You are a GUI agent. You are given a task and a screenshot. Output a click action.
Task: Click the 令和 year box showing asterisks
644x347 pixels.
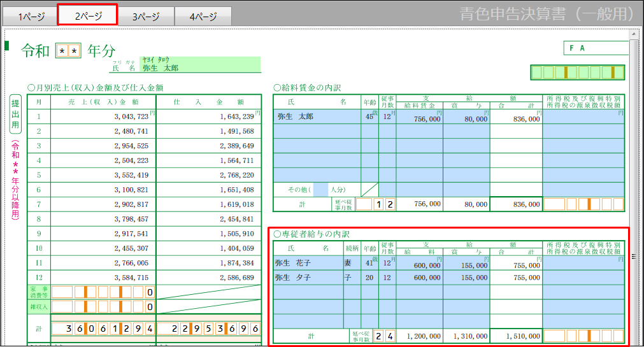(68, 51)
